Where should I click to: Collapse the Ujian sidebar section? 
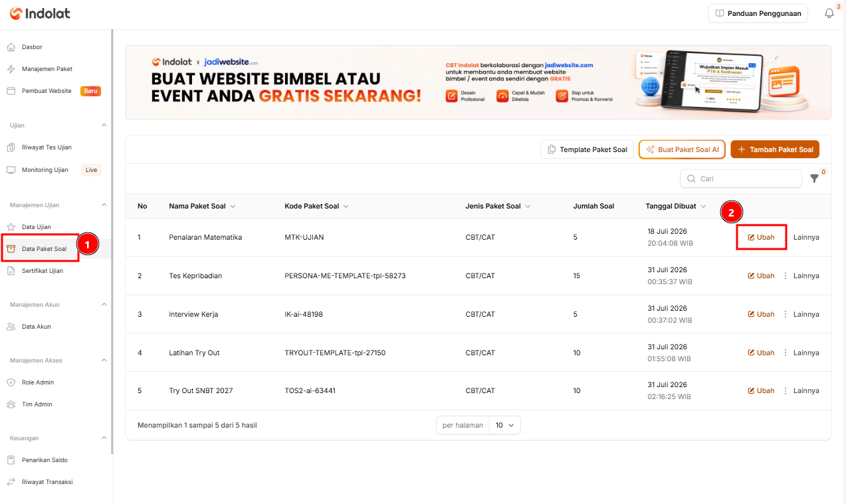click(104, 125)
